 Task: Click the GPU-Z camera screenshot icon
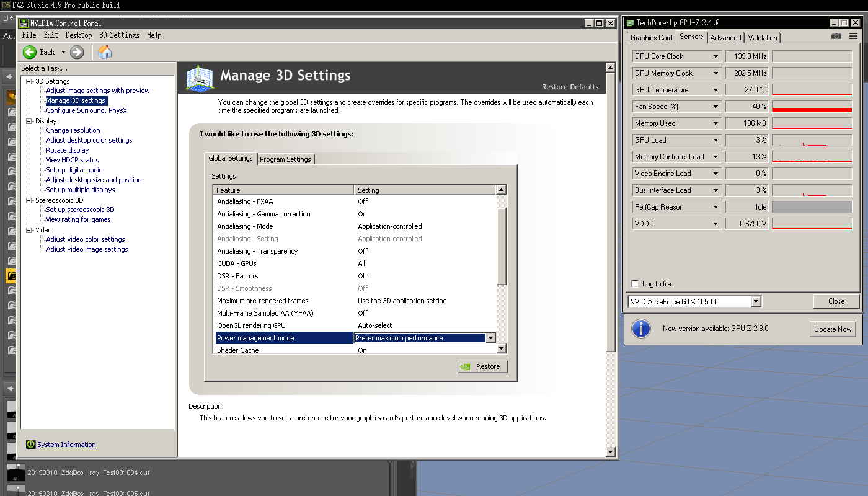point(836,37)
